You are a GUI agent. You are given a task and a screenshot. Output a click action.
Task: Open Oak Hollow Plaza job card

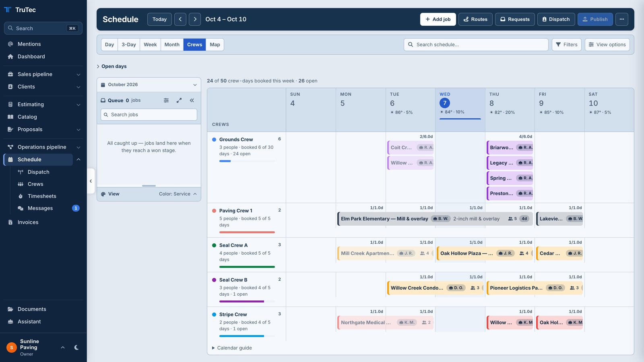(x=485, y=253)
